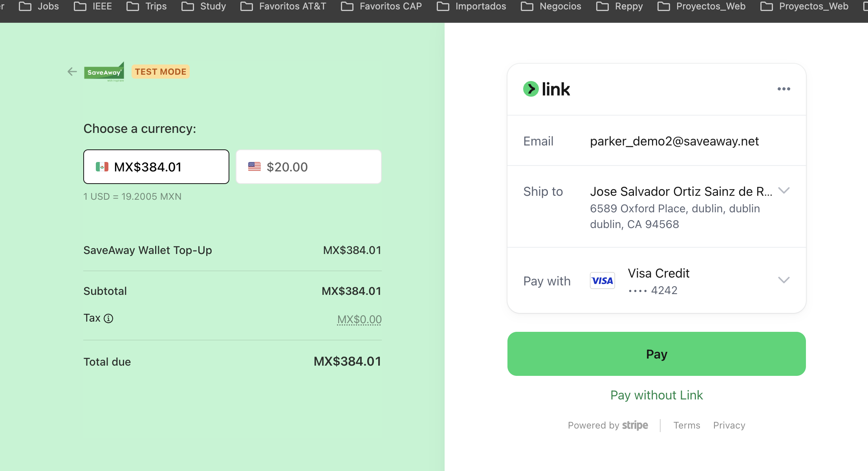This screenshot has height=471, width=868.
Task: Select the MX$384.01 currency option
Action: (x=156, y=166)
